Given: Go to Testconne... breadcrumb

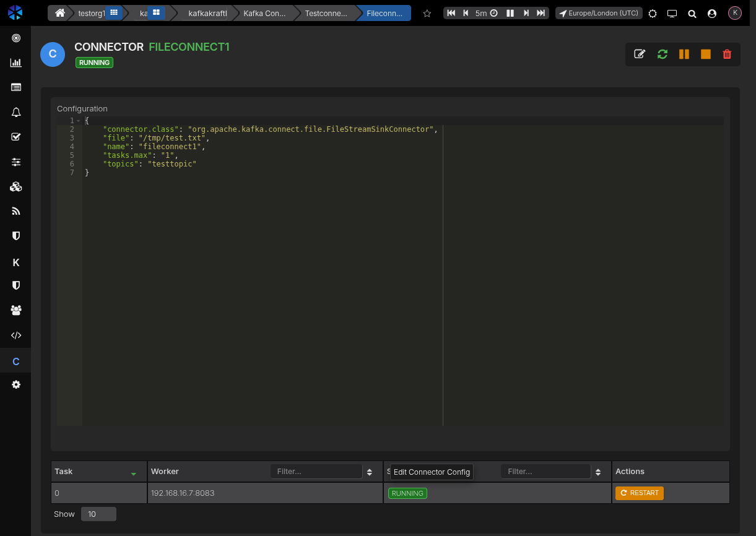Looking at the screenshot, I should [x=326, y=13].
